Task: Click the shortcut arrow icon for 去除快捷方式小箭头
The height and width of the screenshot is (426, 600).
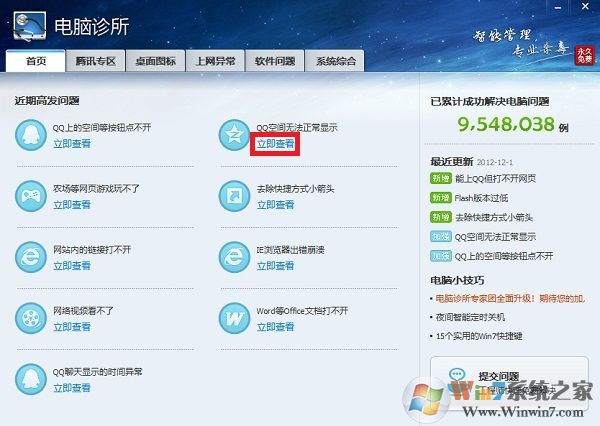Action: coord(234,196)
